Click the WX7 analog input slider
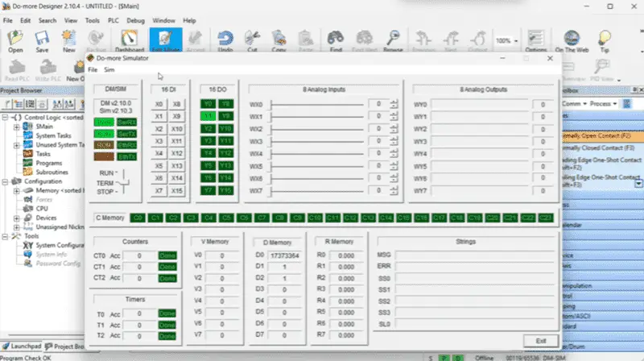The image size is (644, 361). pyautogui.click(x=316, y=191)
